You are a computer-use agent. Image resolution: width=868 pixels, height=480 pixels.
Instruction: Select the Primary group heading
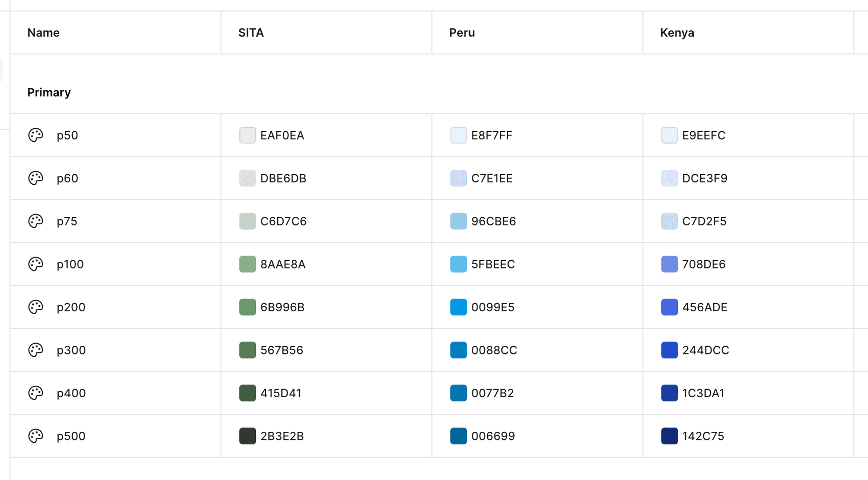[x=49, y=92]
